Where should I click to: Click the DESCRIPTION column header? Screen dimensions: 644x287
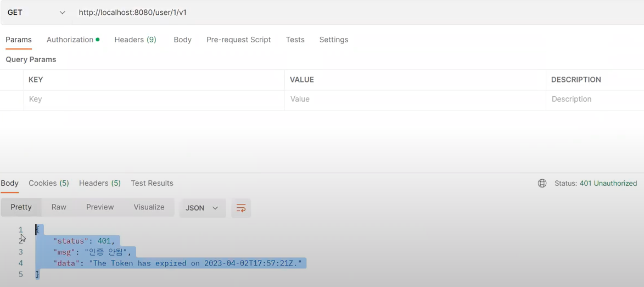[576, 80]
